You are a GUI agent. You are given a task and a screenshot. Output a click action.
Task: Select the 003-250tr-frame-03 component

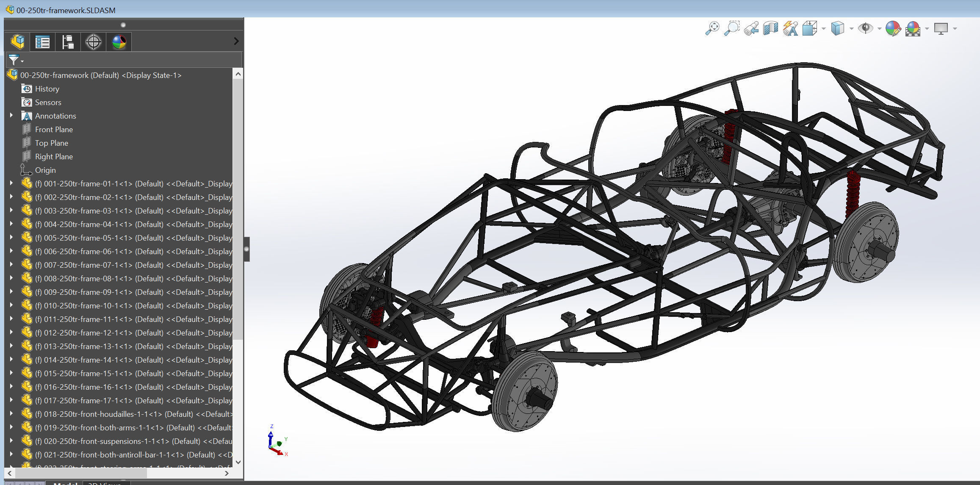(133, 211)
